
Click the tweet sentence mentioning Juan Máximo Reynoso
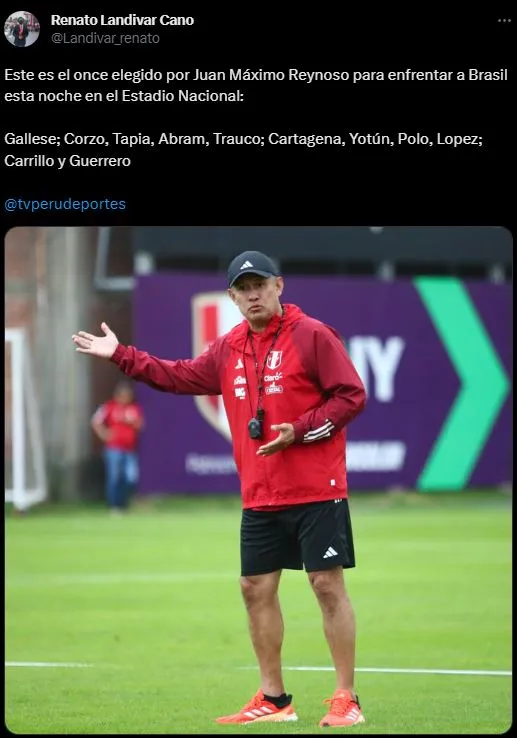coord(256,85)
